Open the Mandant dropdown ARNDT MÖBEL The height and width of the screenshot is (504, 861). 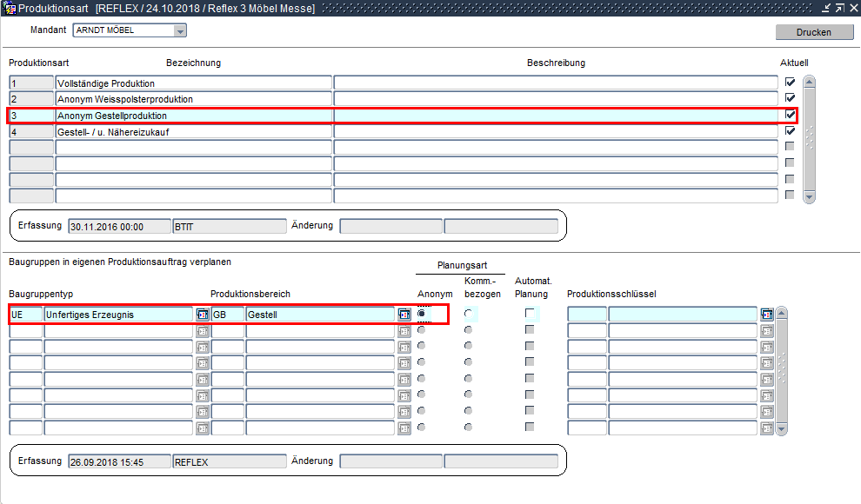click(x=180, y=30)
